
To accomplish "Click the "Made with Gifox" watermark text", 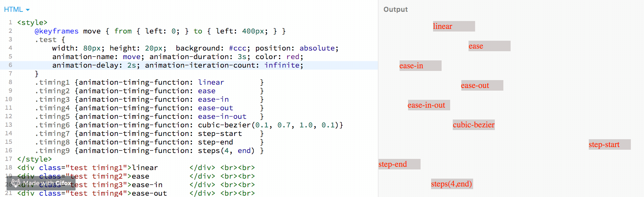I will pos(47,183).
